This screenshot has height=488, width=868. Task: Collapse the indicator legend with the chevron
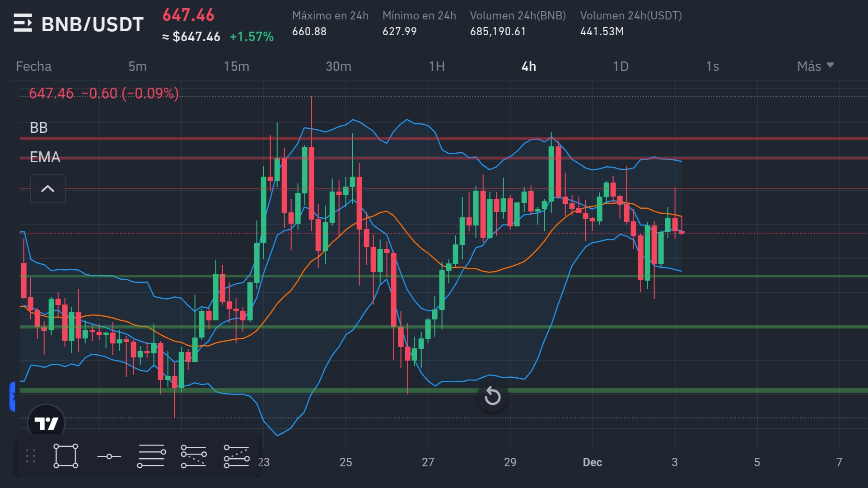[48, 189]
